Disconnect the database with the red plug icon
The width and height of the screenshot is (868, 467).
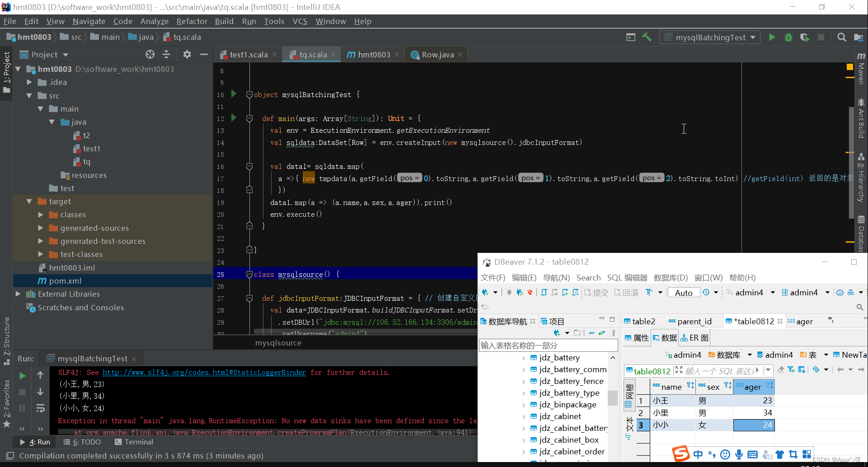(x=530, y=293)
